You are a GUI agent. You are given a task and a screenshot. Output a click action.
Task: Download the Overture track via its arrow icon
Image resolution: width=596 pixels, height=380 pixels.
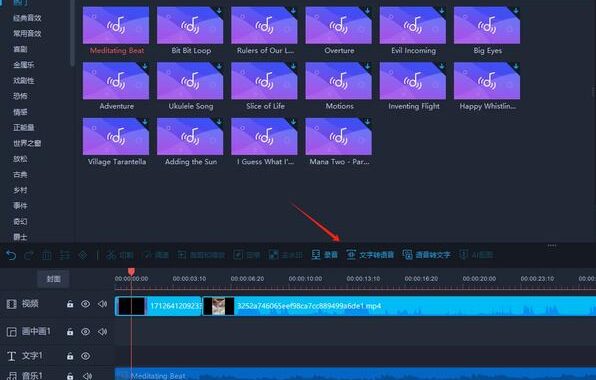(367, 11)
